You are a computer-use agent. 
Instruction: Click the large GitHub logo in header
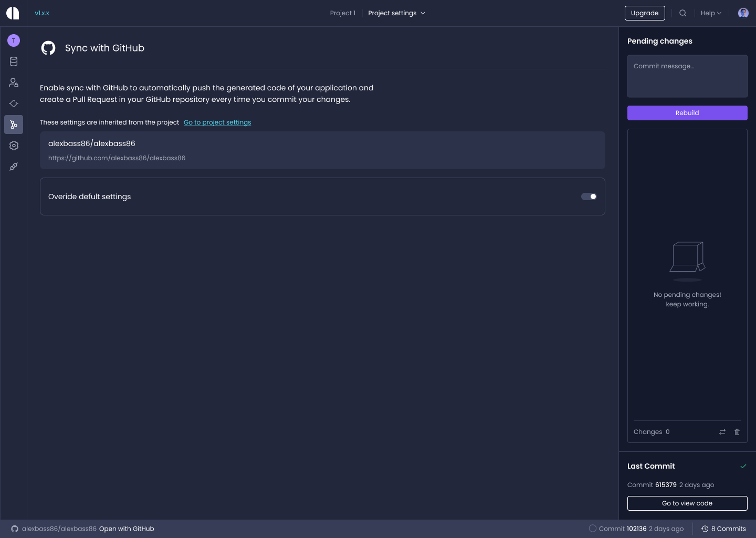click(x=48, y=48)
